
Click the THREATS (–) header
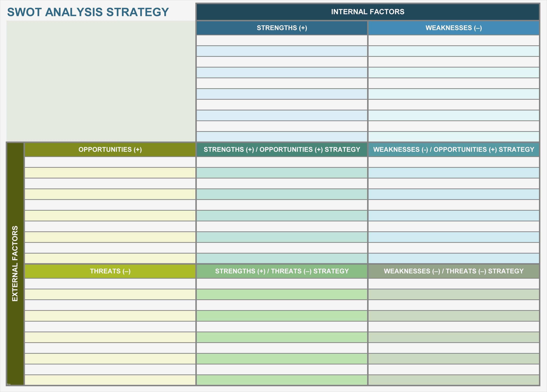[x=110, y=271]
